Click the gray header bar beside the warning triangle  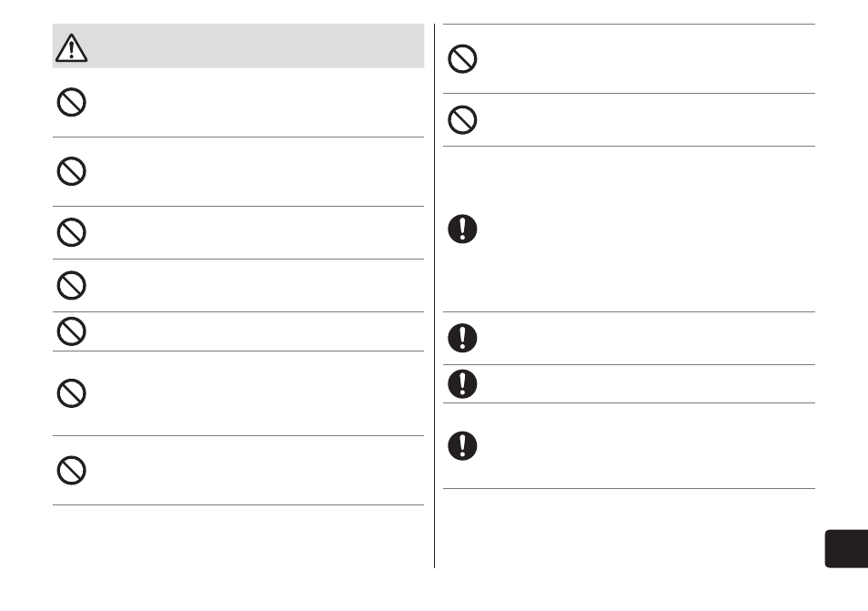[x=256, y=46]
